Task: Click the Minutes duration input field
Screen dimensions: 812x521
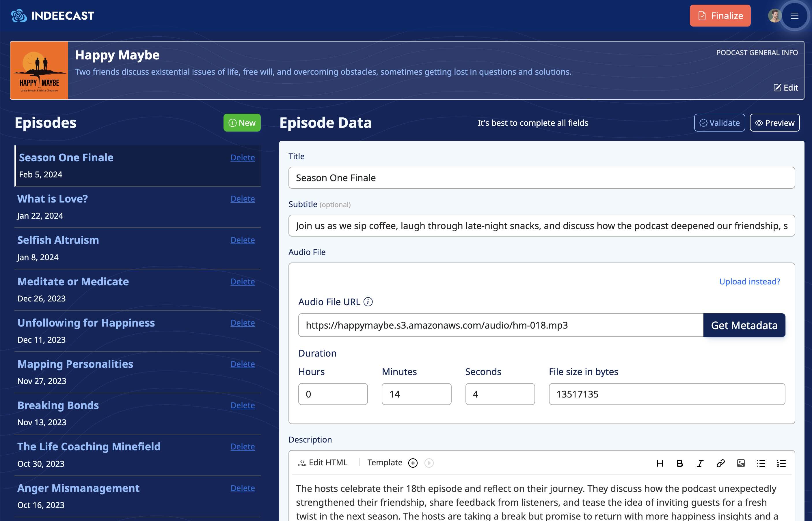Action: (416, 394)
